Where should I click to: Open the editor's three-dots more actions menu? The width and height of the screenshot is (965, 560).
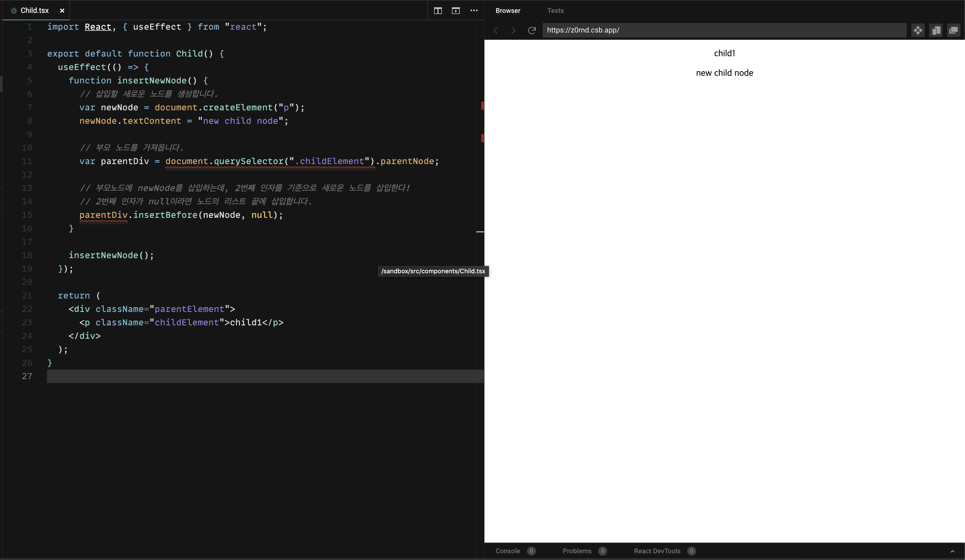point(474,11)
